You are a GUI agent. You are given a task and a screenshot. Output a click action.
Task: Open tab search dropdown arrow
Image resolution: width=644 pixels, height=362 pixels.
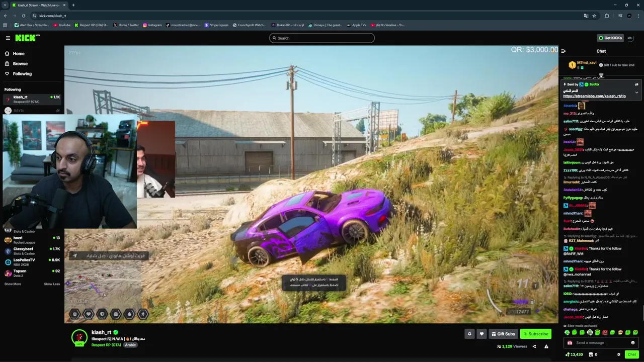[5, 5]
